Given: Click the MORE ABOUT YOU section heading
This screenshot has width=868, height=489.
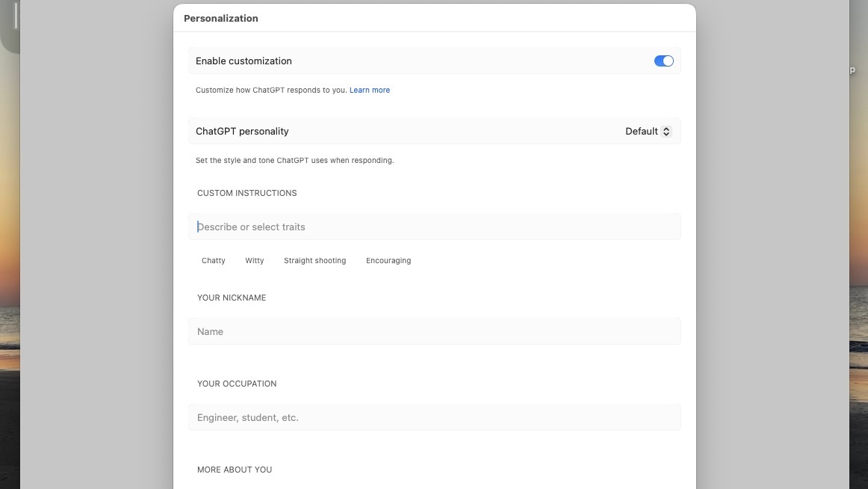Looking at the screenshot, I should (235, 470).
